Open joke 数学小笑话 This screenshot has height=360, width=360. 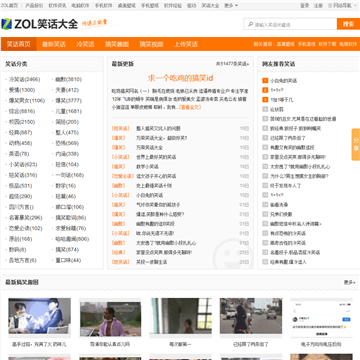coord(147,167)
